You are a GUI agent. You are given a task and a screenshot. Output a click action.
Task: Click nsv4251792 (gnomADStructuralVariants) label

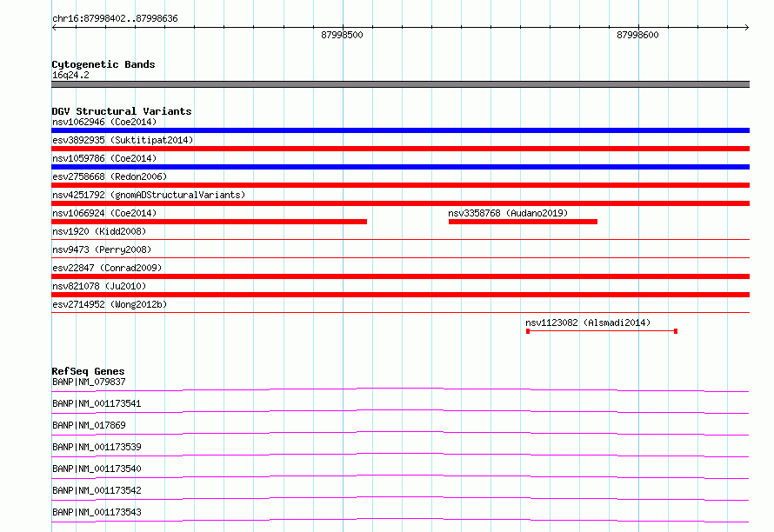pyautogui.click(x=149, y=195)
